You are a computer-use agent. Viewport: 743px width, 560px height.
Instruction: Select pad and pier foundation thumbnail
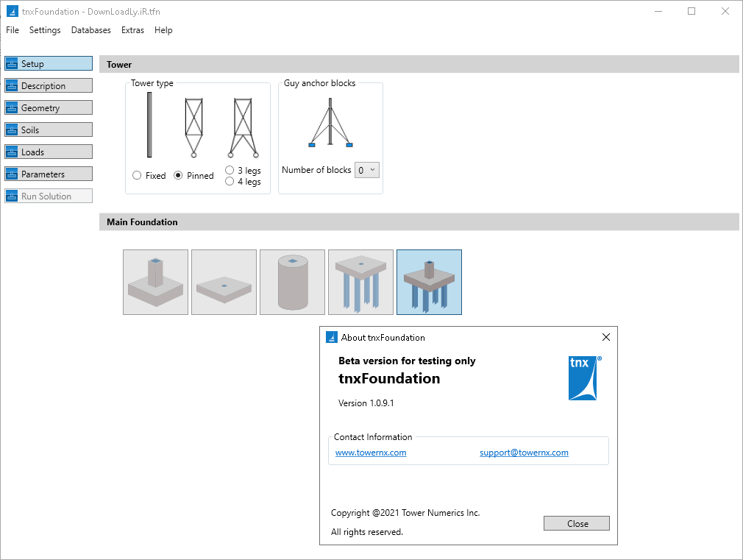coord(155,282)
